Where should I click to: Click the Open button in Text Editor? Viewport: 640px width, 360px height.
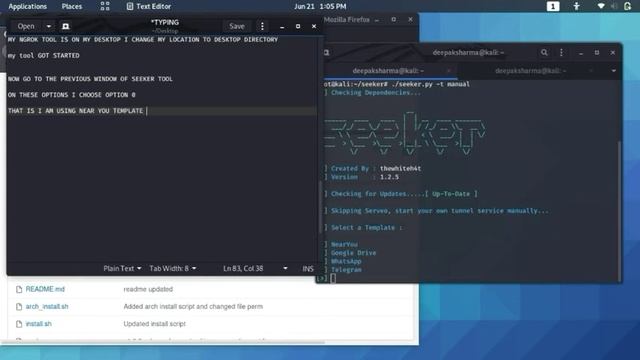tap(26, 26)
